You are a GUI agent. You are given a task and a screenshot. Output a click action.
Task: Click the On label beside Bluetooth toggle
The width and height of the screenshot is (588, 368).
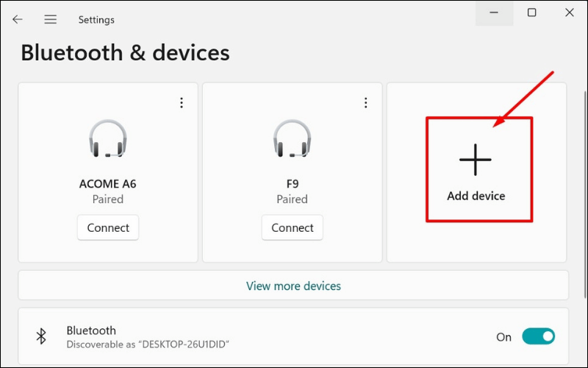[503, 337]
